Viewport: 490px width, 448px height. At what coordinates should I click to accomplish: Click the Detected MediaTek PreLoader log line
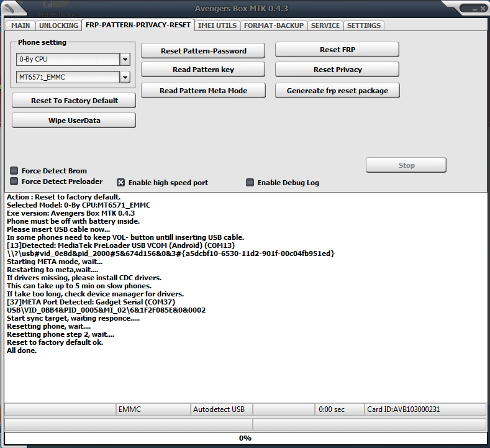(120, 245)
